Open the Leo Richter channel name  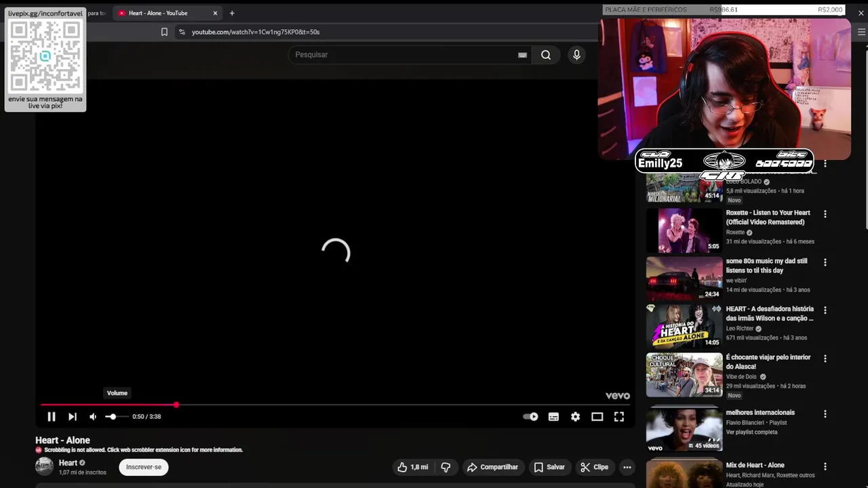[x=739, y=329]
